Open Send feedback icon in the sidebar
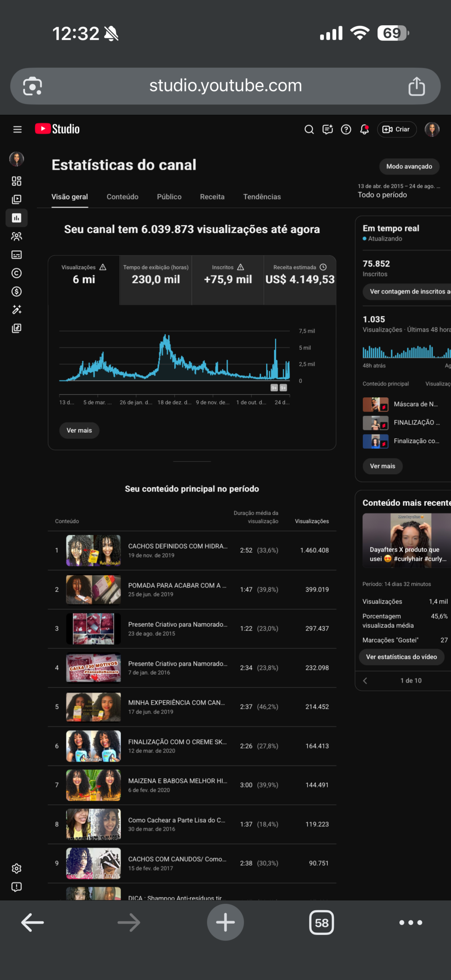This screenshot has height=980, width=451. pyautogui.click(x=16, y=887)
